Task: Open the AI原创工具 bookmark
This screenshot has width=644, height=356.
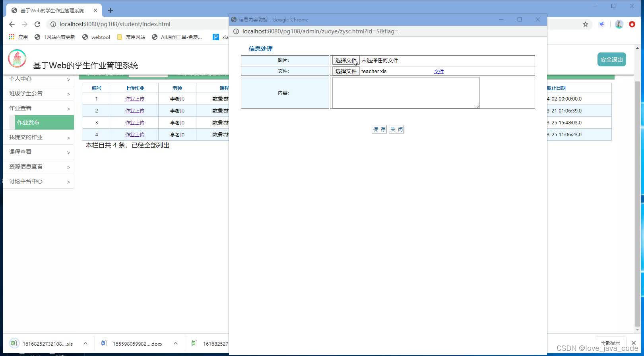Action: click(x=177, y=37)
